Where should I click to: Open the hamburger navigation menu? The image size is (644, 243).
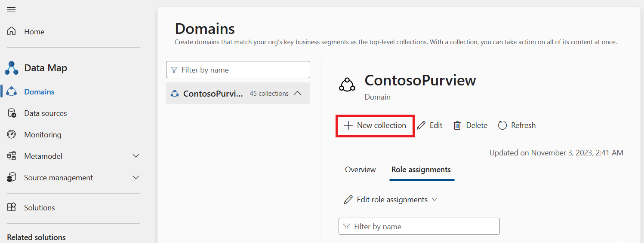pos(11,10)
